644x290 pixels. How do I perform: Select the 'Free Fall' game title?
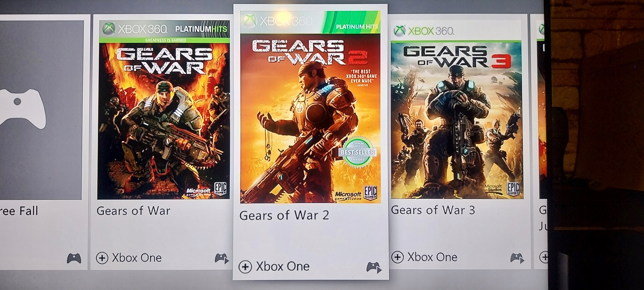[x=19, y=211]
